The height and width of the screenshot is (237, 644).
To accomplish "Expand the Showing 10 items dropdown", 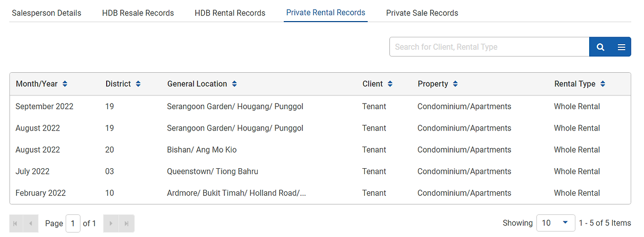I will click(555, 223).
